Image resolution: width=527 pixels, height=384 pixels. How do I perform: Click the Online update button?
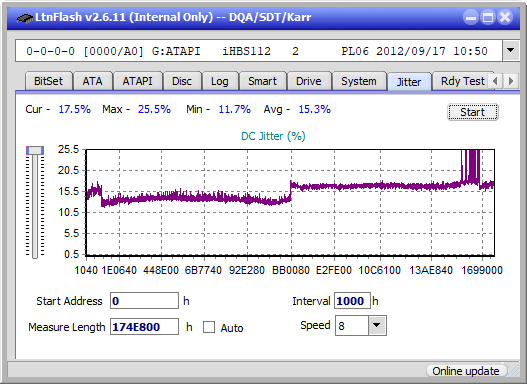[466, 371]
